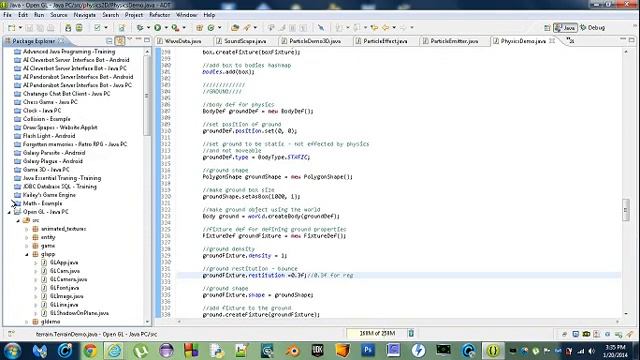Screen dimensions: 640x360
Task: Click the Run External Tools icon
Action: pyautogui.click(x=175, y=28)
